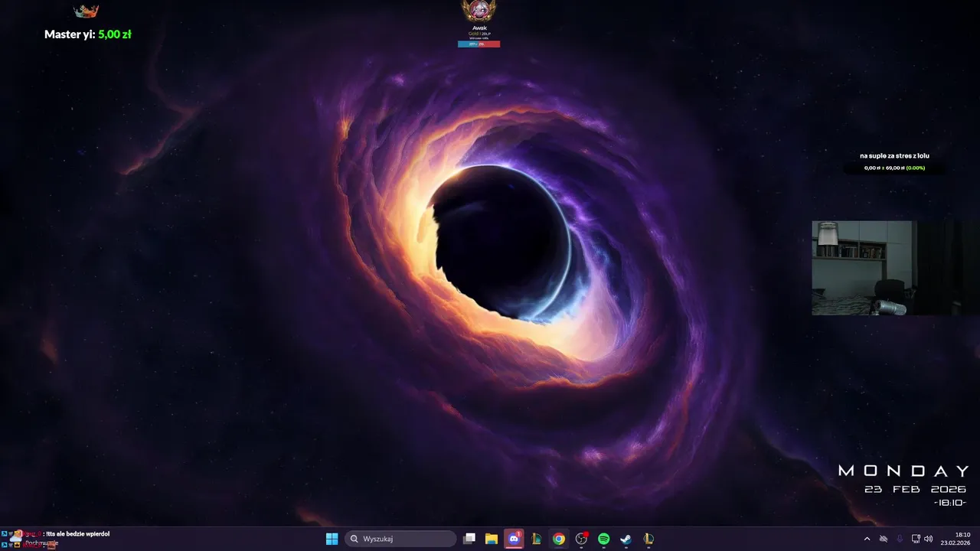This screenshot has height=551, width=980.
Task: Click the Wyszukaj search box
Action: (400, 539)
